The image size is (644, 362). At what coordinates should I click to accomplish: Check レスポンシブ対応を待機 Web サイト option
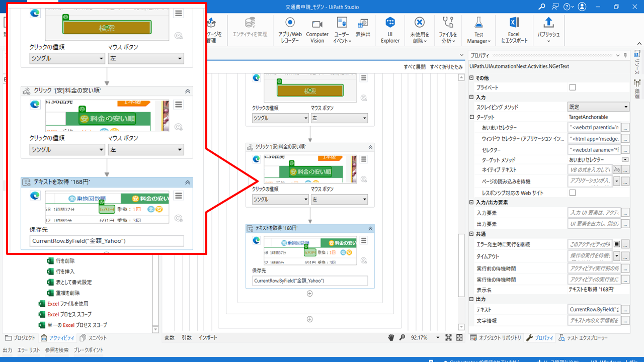pos(572,192)
